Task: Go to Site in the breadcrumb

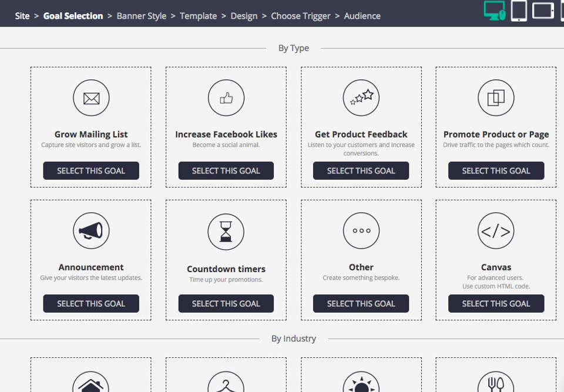Action: point(22,16)
